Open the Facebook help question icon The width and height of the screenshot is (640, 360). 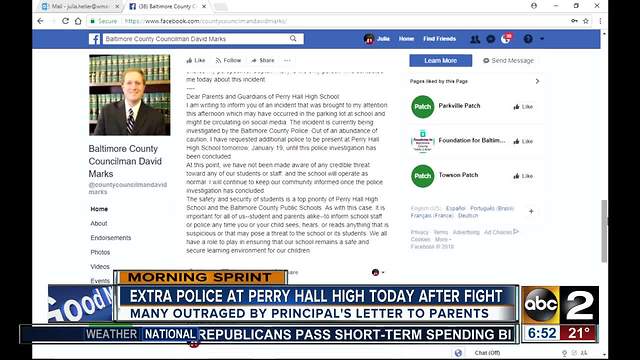(528, 39)
